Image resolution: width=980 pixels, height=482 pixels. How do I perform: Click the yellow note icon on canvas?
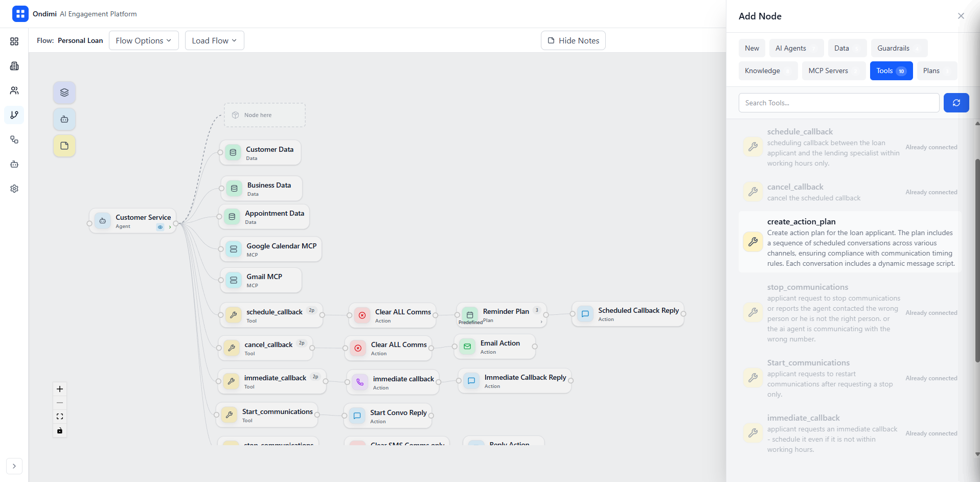pyautogui.click(x=64, y=146)
